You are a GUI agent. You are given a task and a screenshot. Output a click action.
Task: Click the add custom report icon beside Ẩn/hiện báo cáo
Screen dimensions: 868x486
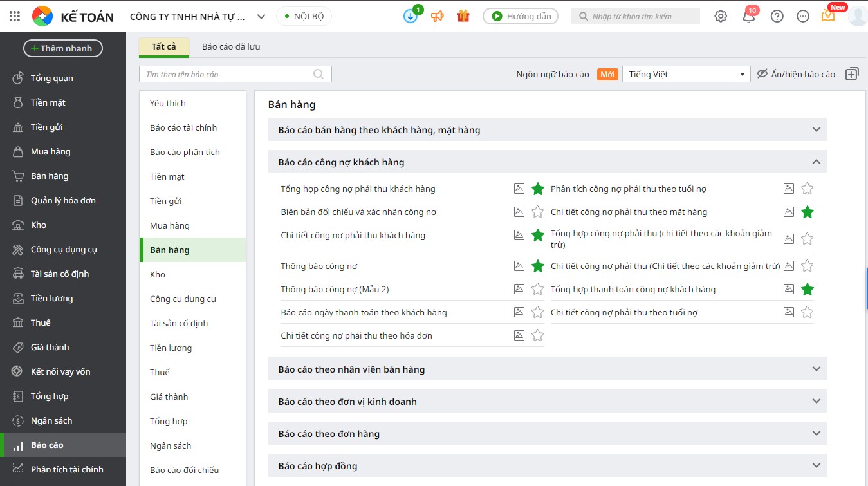(x=852, y=74)
